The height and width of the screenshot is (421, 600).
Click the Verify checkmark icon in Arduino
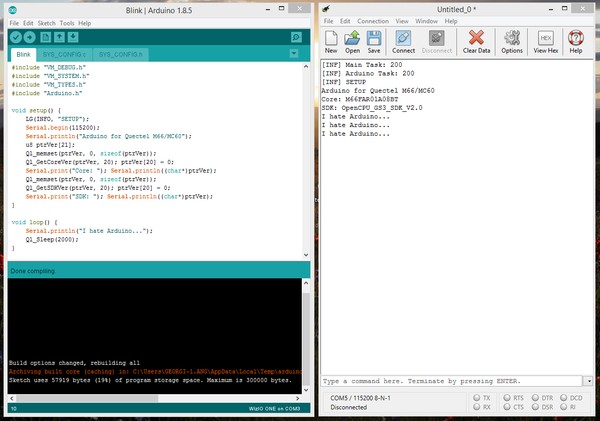[x=16, y=37]
